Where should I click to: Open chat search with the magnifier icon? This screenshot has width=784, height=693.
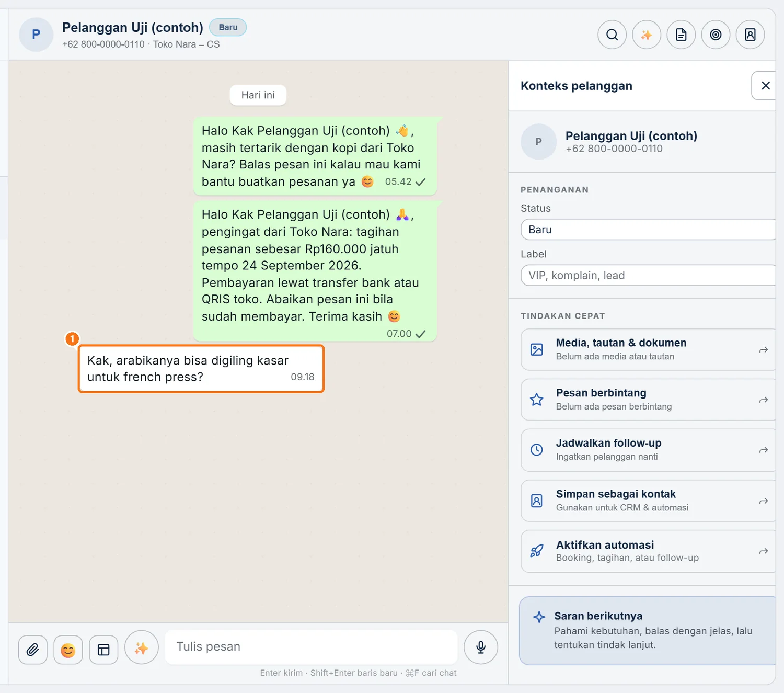[612, 35]
